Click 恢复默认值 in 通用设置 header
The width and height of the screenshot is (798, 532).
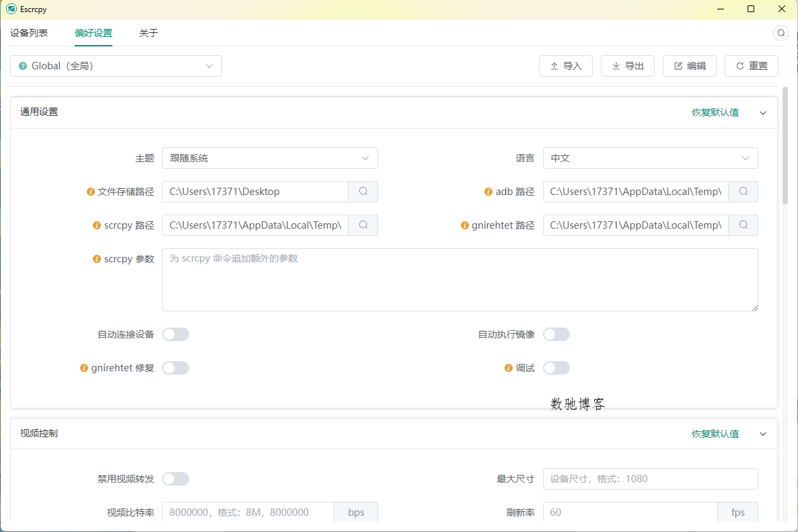715,112
